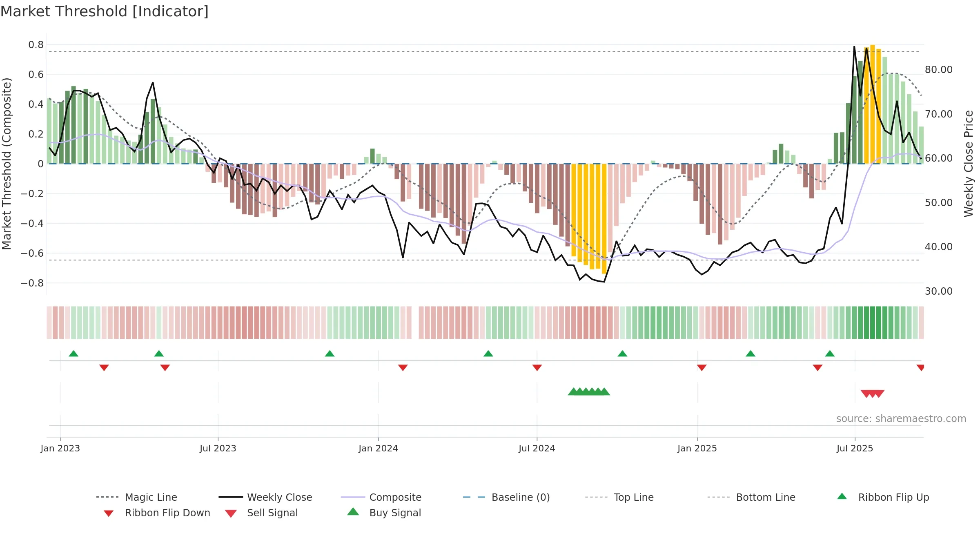Click the ribbon flip down marker just after Jan 2024

pyautogui.click(x=403, y=368)
